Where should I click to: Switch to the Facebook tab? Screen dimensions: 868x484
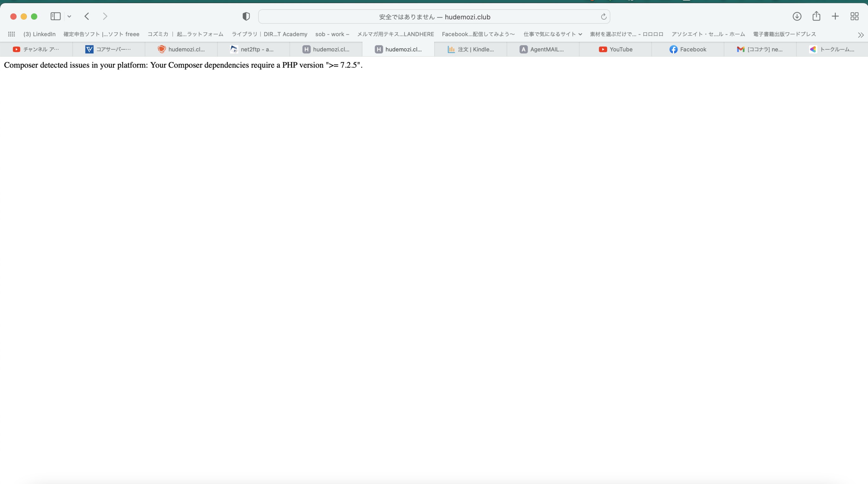pyautogui.click(x=688, y=49)
